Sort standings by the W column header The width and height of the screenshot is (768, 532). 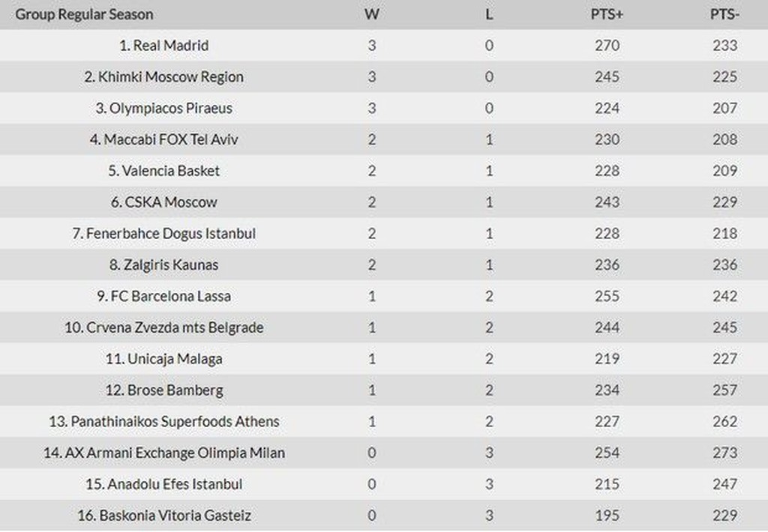pos(371,14)
